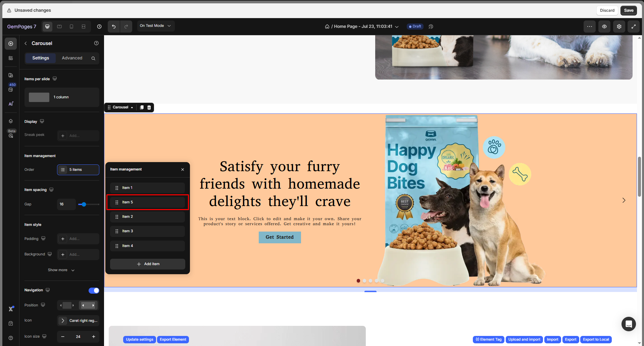Click Export to Local button
The height and width of the screenshot is (346, 644).
(596, 340)
